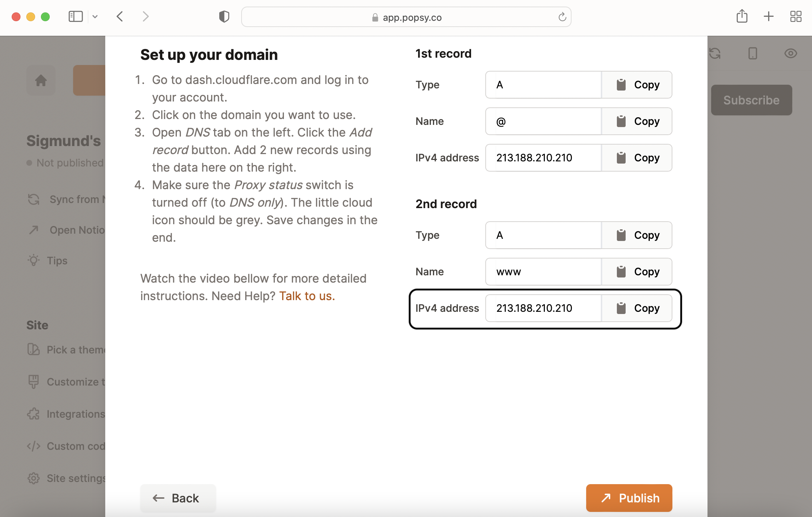The width and height of the screenshot is (812, 517).
Task: Click the privacy shield icon
Action: tap(224, 16)
